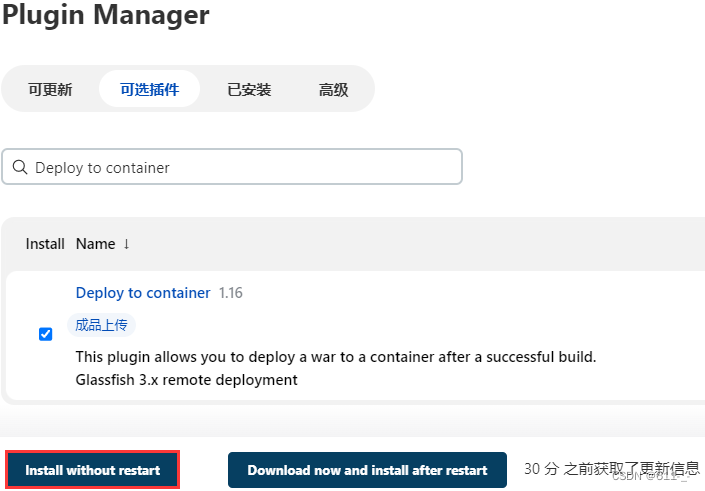
Task: Focus the plugin search input field
Action: coord(232,167)
